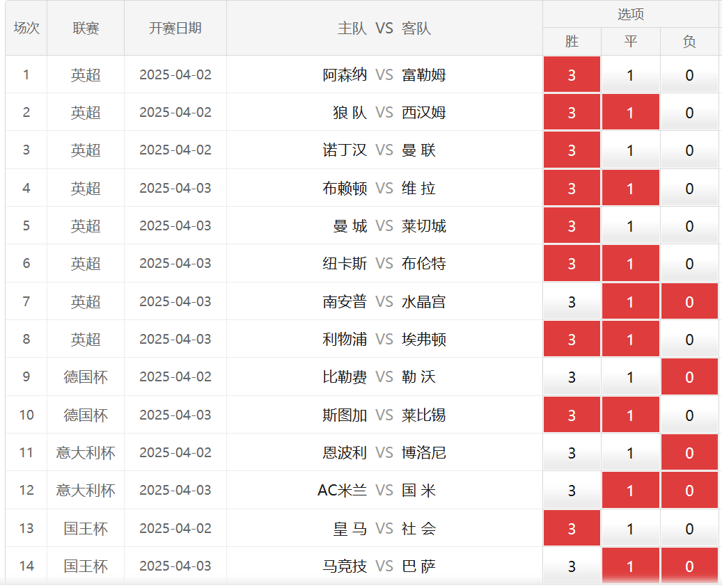Select loss option 0 for 布赖顿 vs 维拉
Viewport: 722px width, 588px height.
click(x=689, y=188)
